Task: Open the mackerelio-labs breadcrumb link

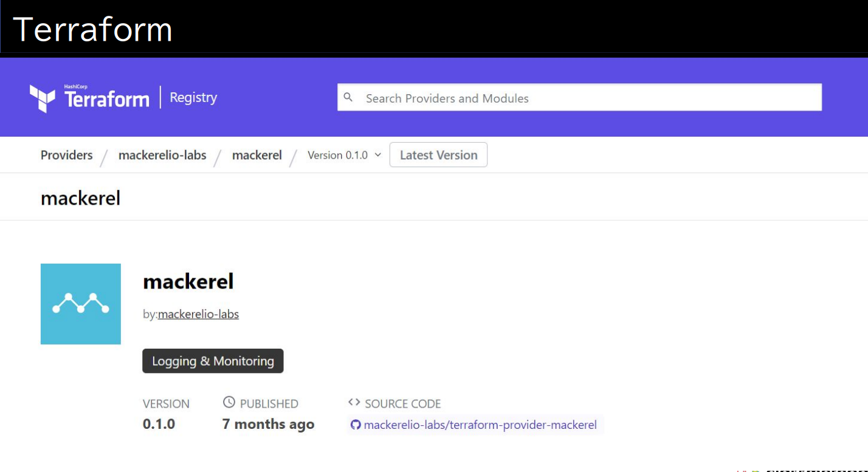Action: (x=162, y=155)
